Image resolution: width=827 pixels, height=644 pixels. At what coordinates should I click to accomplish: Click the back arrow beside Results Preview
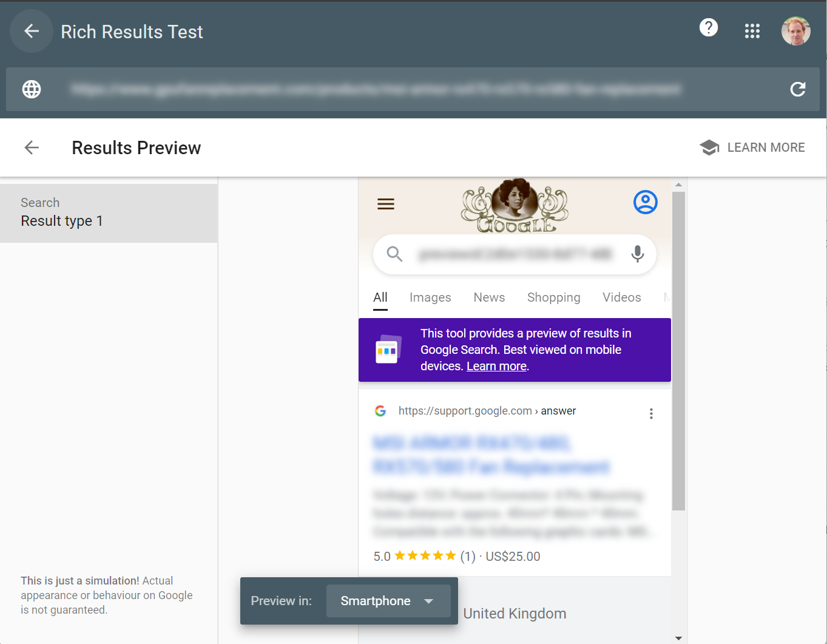point(31,147)
